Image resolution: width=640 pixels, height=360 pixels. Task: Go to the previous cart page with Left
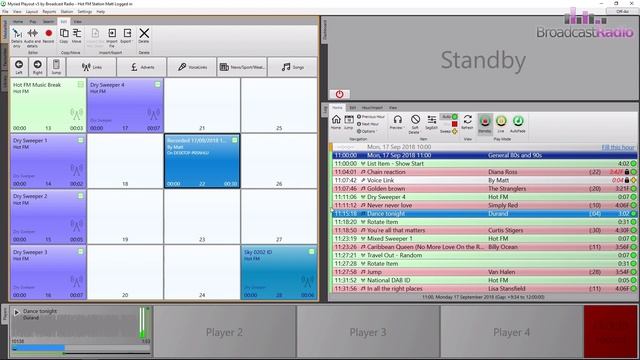[19, 67]
